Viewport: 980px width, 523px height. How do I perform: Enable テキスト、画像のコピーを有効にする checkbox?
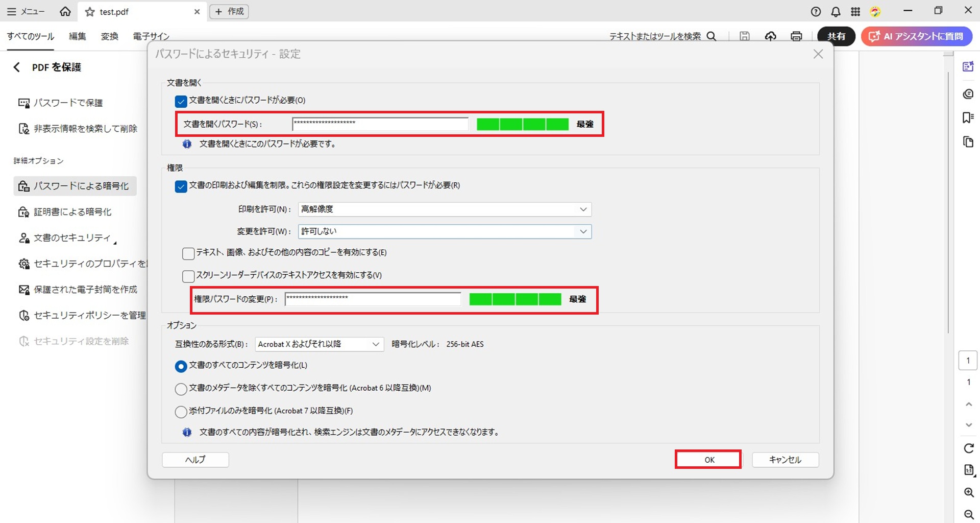click(188, 253)
